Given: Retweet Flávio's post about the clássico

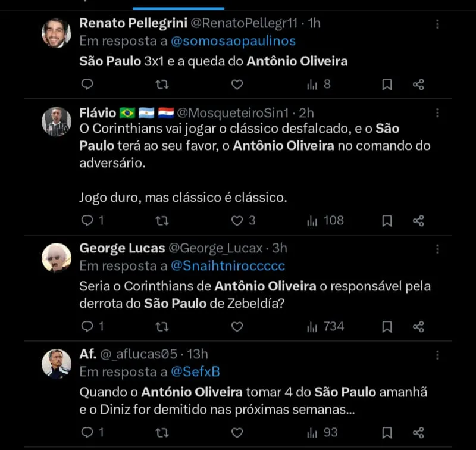Looking at the screenshot, I should pos(161,221).
